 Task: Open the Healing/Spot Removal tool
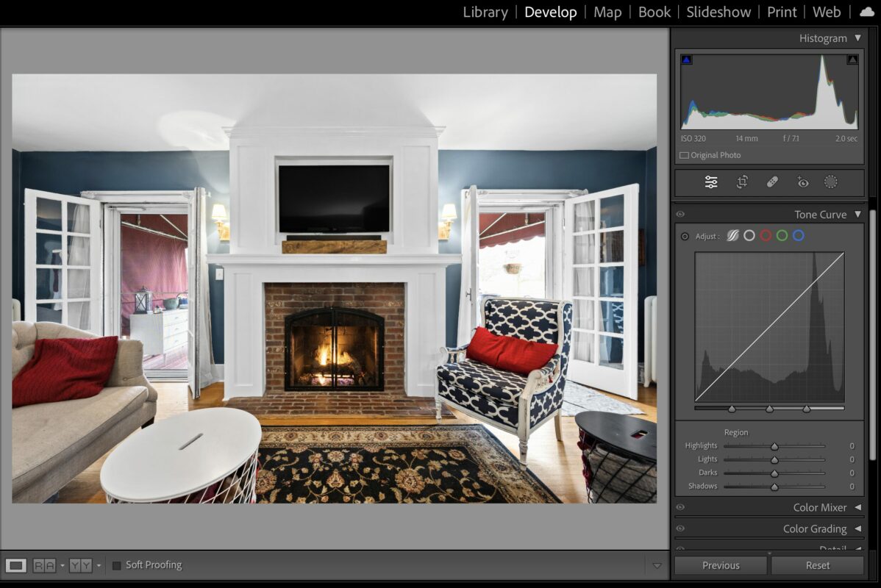772,182
